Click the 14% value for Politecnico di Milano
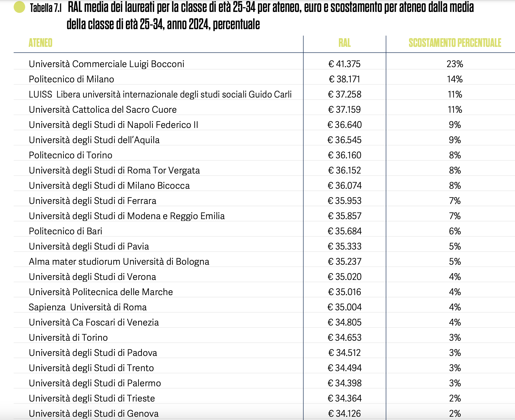The height and width of the screenshot is (420, 515). coord(454,79)
